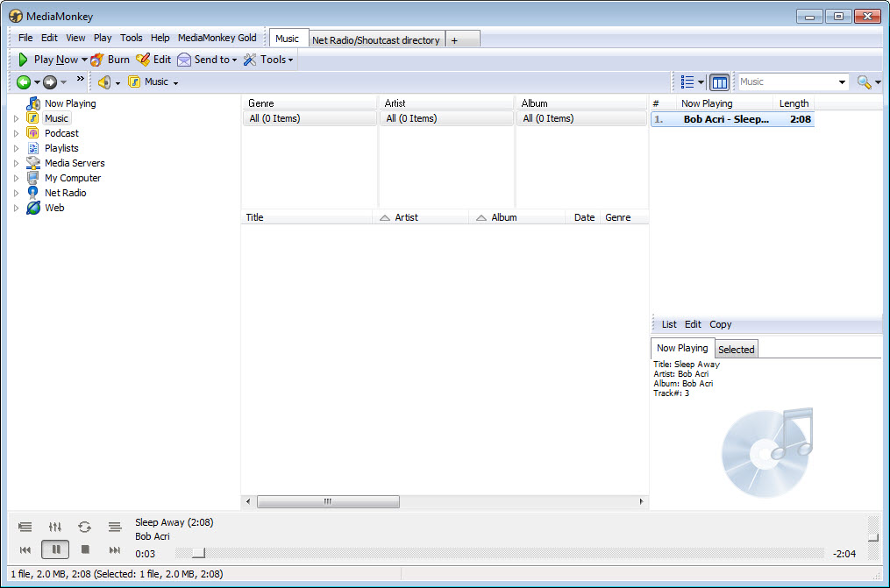Screen dimensions: 890x588
Task: Select Media Servers in tree
Action: (75, 163)
